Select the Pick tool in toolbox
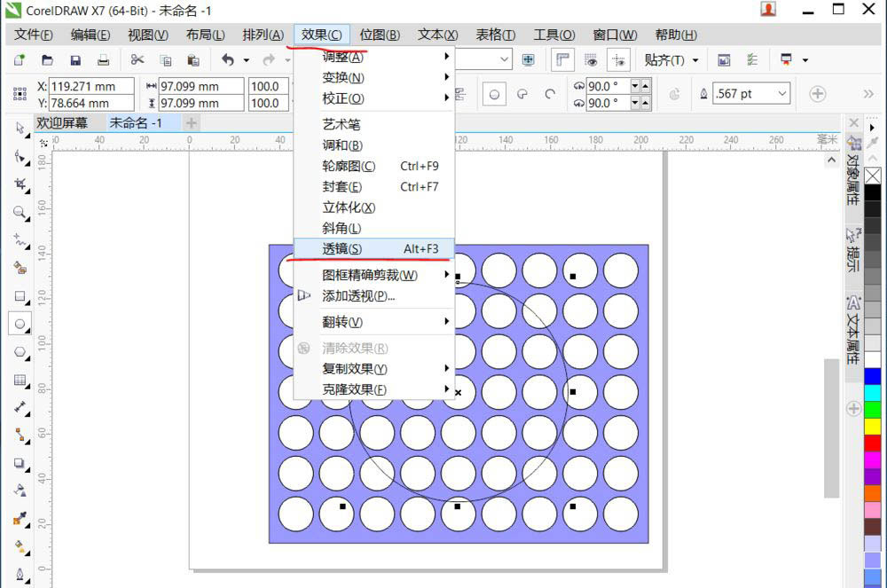 point(20,128)
